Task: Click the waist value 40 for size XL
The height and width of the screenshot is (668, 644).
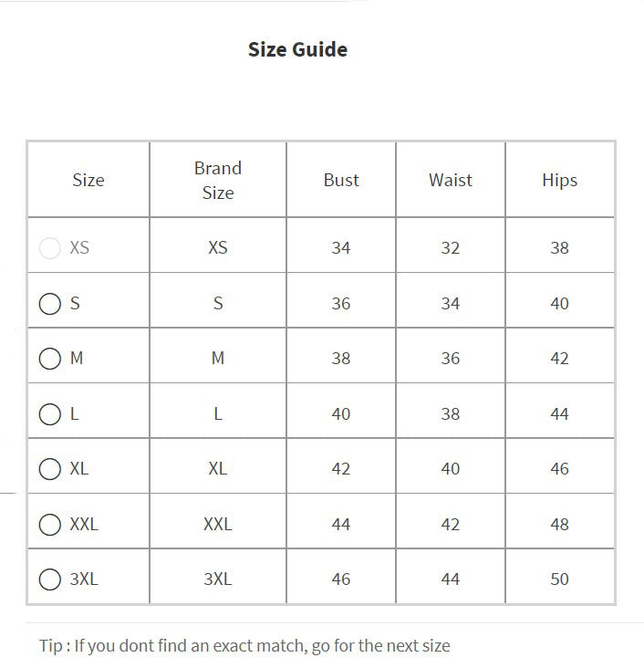Action: coord(451,469)
